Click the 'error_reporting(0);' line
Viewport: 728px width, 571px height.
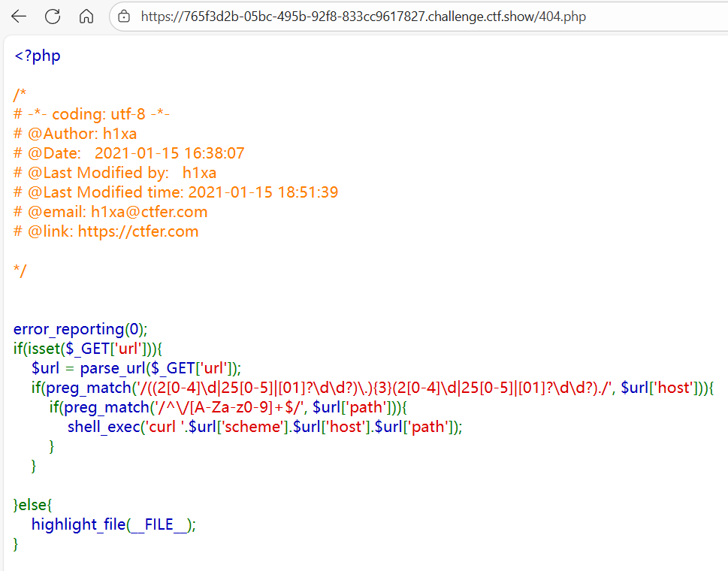pos(80,329)
